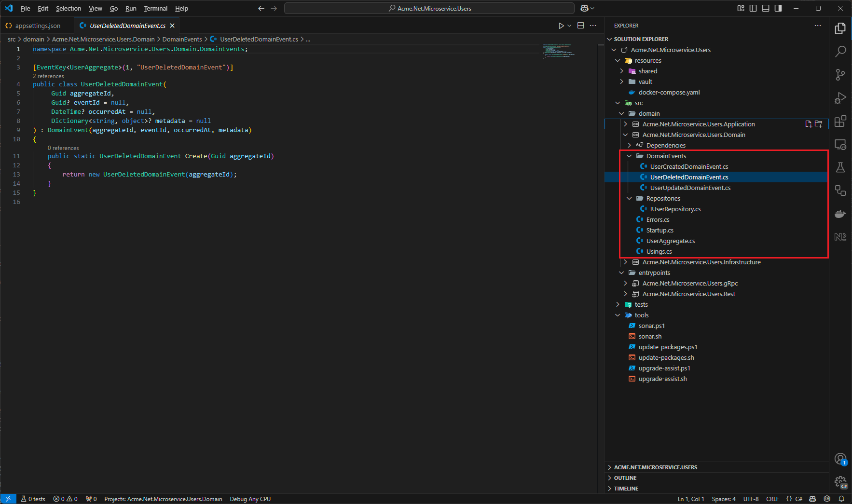
Task: Click the editor minimap preview
Action: point(559,51)
